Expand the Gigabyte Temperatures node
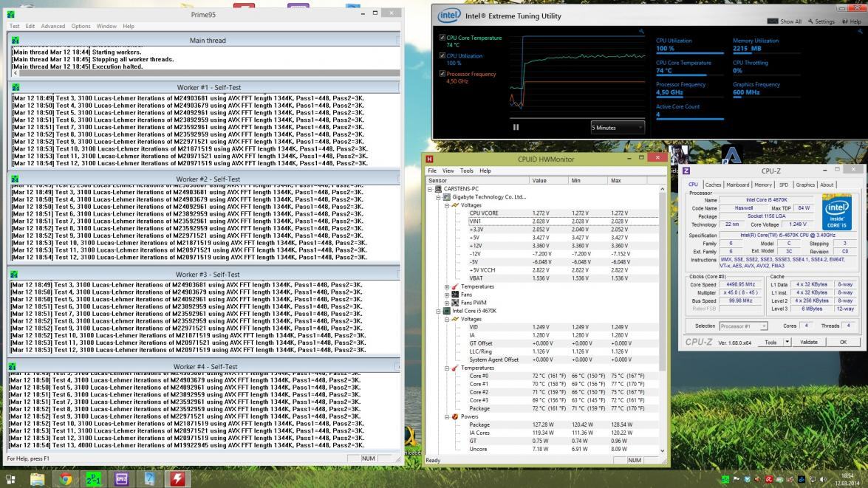The image size is (868, 488). pos(447,286)
